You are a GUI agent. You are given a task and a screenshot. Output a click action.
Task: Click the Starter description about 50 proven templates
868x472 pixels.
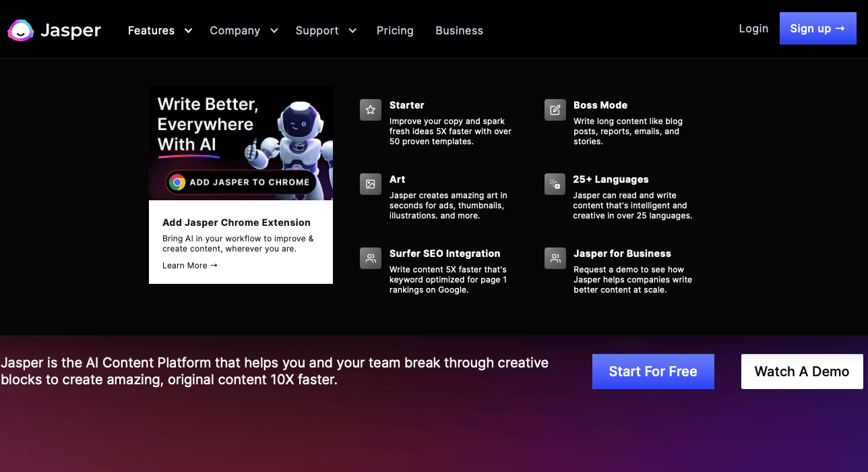451,131
